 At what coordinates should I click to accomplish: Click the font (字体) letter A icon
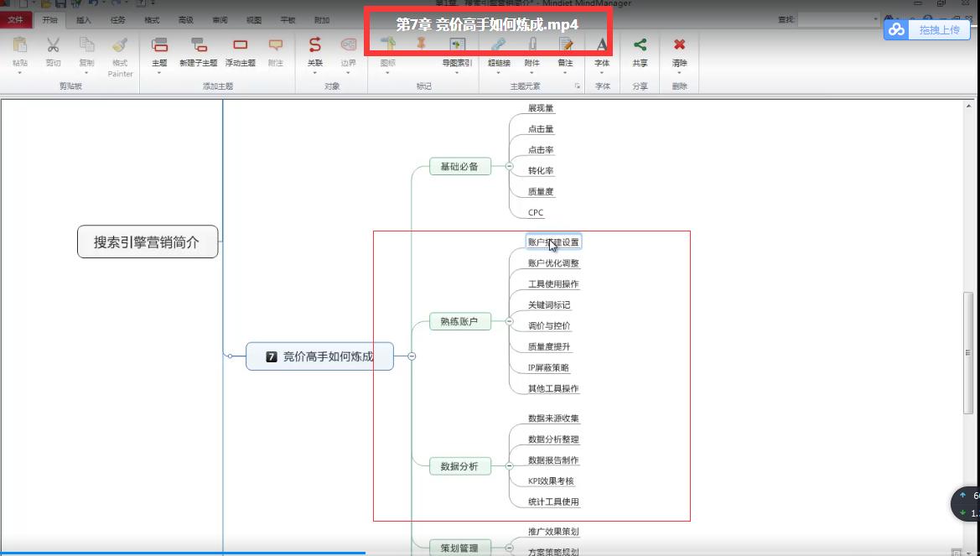pyautogui.click(x=601, y=44)
